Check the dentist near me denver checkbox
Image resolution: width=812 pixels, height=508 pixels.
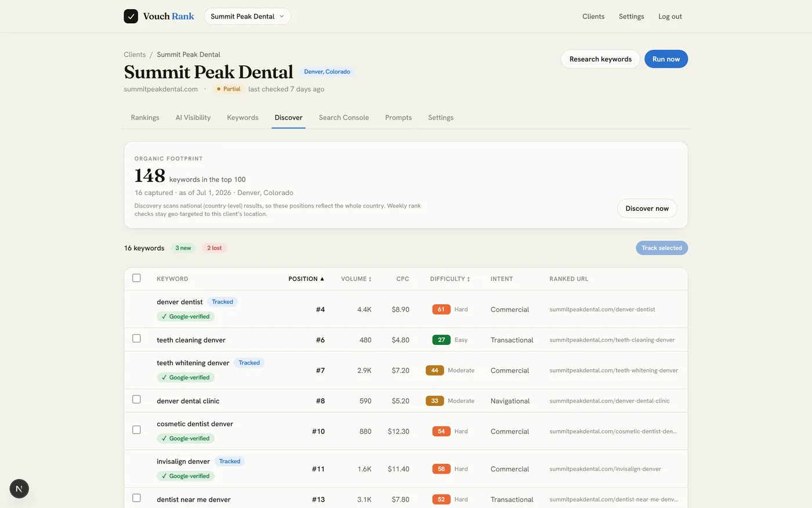click(x=136, y=498)
